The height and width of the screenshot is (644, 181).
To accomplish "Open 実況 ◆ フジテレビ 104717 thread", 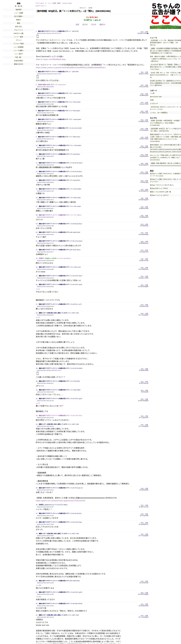I will click(x=159, y=195).
